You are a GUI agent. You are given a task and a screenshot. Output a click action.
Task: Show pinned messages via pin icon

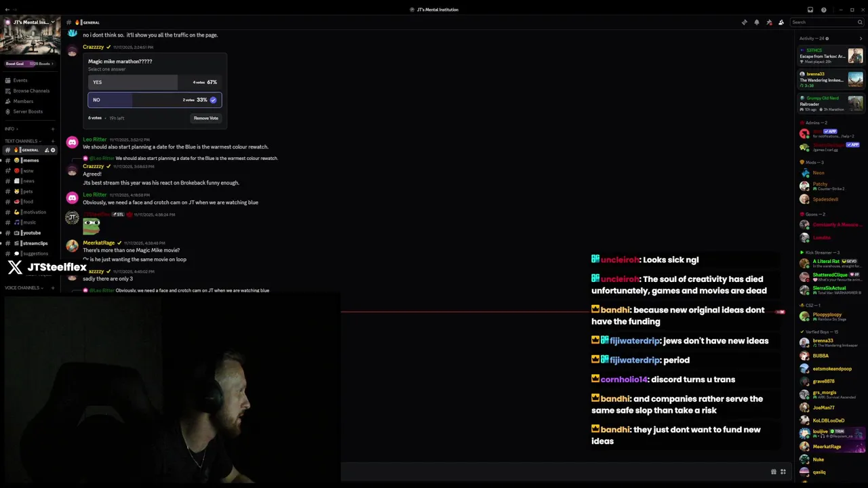pyautogui.click(x=769, y=22)
